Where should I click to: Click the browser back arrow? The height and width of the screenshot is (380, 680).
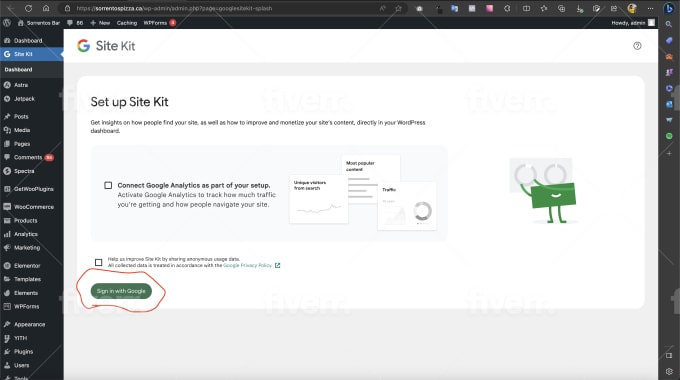click(x=10, y=8)
